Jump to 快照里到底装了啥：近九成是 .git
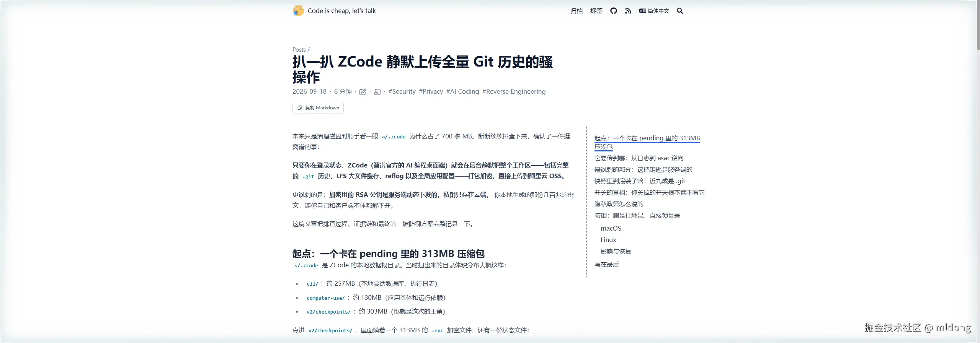This screenshot has width=980, height=343. 639,181
